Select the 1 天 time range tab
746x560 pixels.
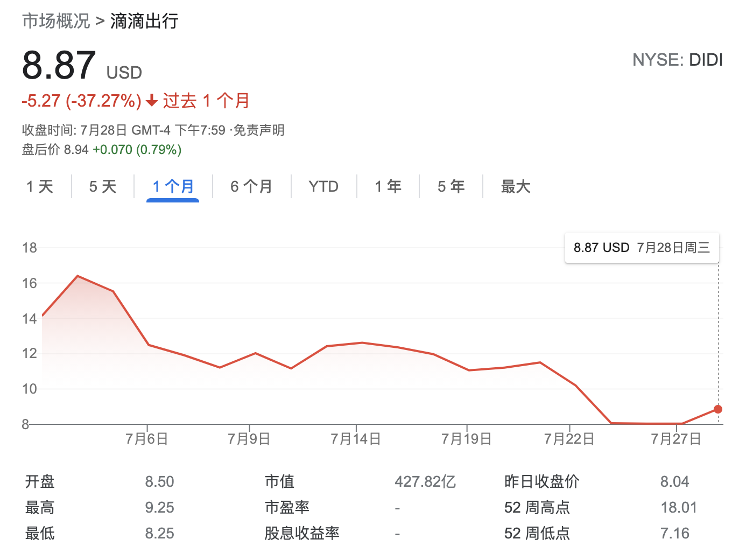[x=40, y=187]
